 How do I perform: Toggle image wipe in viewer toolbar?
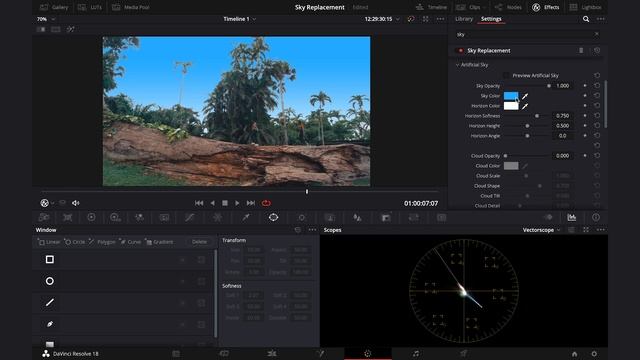[41, 29]
